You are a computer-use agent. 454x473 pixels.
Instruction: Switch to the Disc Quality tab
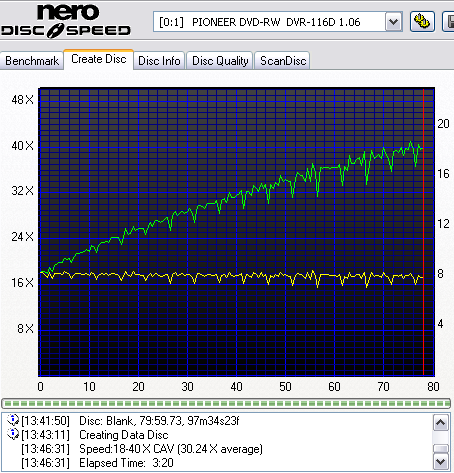pyautogui.click(x=220, y=61)
